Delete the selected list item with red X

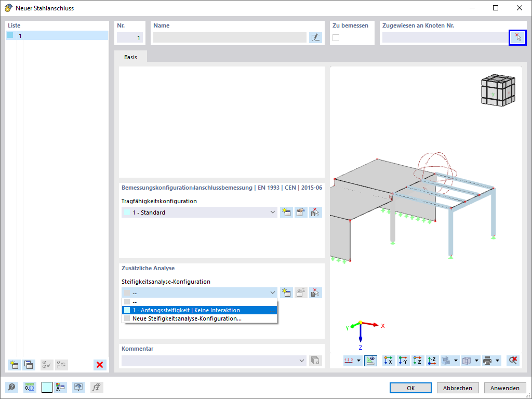click(100, 365)
